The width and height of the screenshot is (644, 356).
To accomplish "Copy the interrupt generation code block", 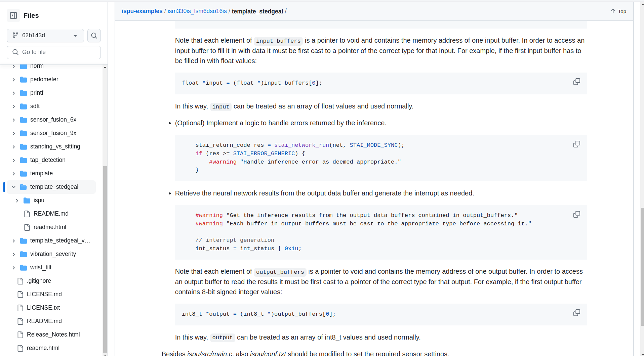I will pyautogui.click(x=576, y=214).
